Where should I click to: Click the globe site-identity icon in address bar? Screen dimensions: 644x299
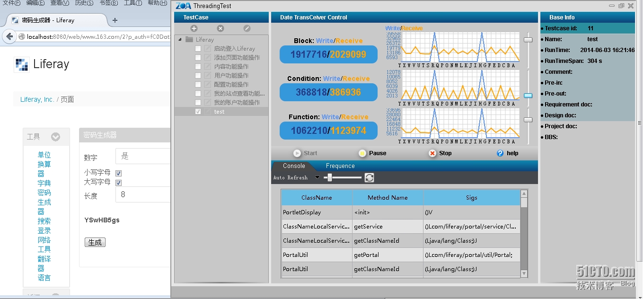click(21, 37)
